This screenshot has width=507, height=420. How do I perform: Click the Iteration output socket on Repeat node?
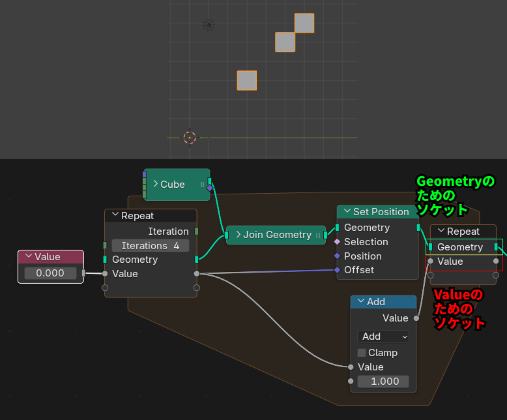pos(197,232)
